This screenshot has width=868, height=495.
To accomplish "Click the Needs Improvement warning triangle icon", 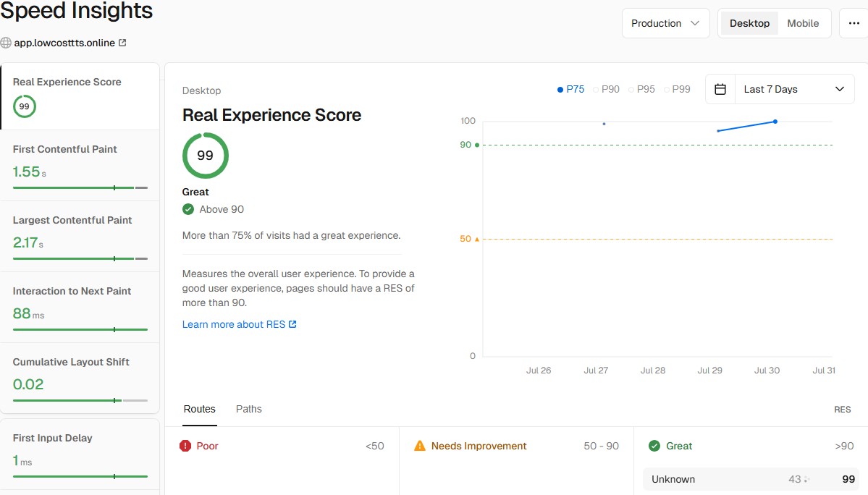I will click(420, 446).
